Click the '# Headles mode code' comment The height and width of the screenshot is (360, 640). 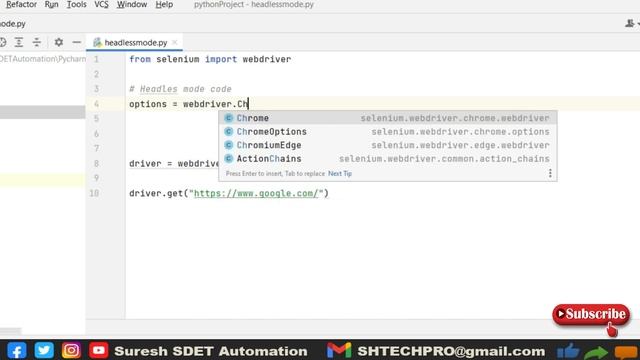pos(180,89)
